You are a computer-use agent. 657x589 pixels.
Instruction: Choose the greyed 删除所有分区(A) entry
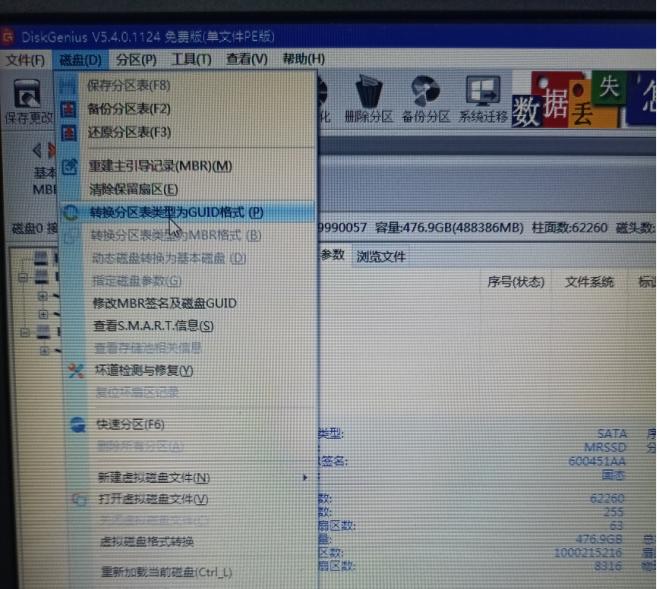140,447
